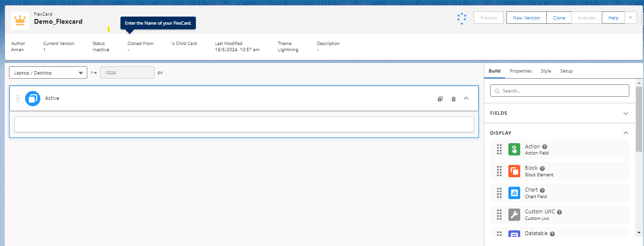Switch to the Style tab
Viewport: 644px width, 246px height.
(x=546, y=71)
